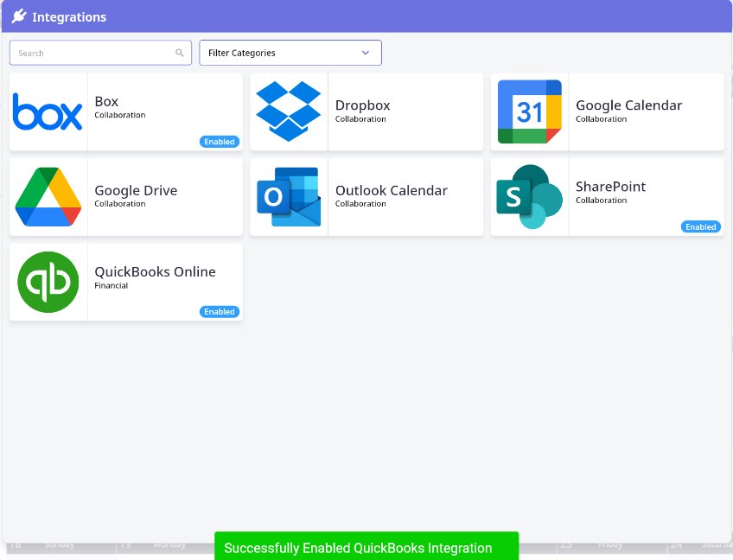Select the Google Calendar integration name

click(628, 105)
